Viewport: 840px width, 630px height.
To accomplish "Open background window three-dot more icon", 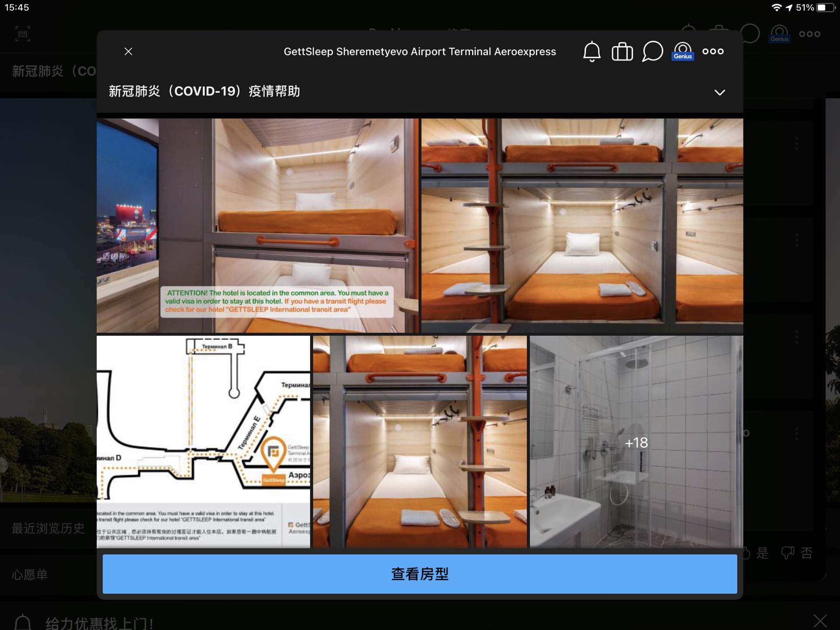I will [809, 34].
